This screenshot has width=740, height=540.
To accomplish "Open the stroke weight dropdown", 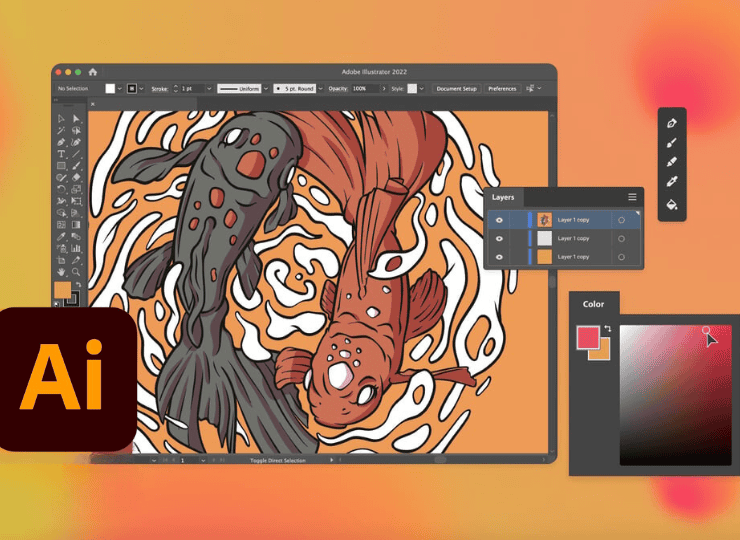I will coord(209,88).
